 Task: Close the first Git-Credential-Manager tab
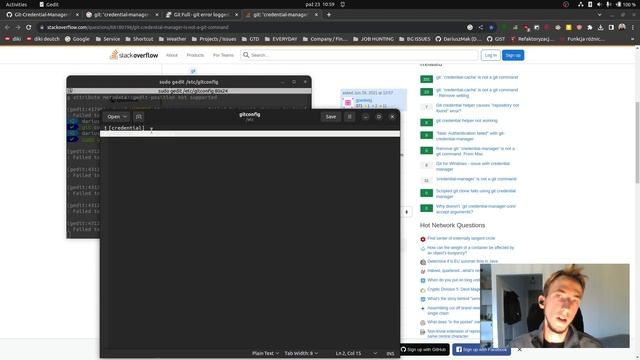pyautogui.click(x=77, y=15)
